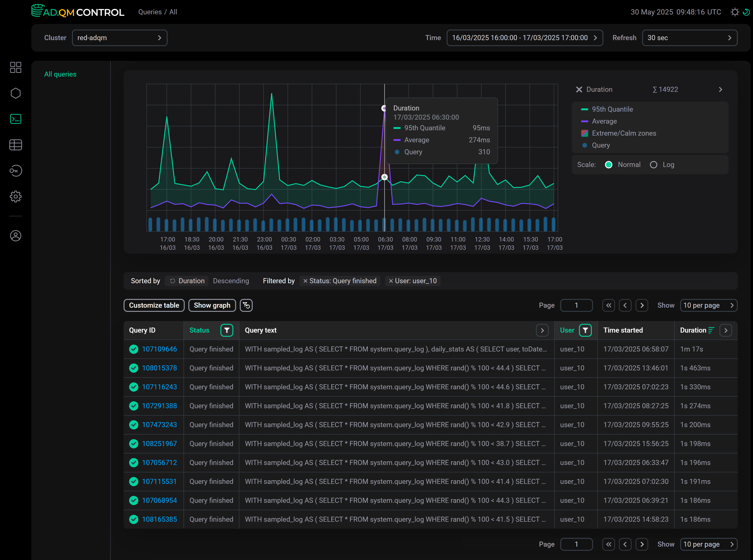Image resolution: width=753 pixels, height=560 pixels.
Task: Open the dashboard grid icon in sidebar
Action: 16,67
